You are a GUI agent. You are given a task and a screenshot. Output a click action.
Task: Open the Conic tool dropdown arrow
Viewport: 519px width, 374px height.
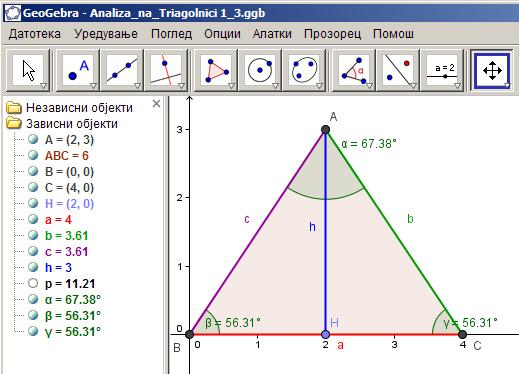319,86
